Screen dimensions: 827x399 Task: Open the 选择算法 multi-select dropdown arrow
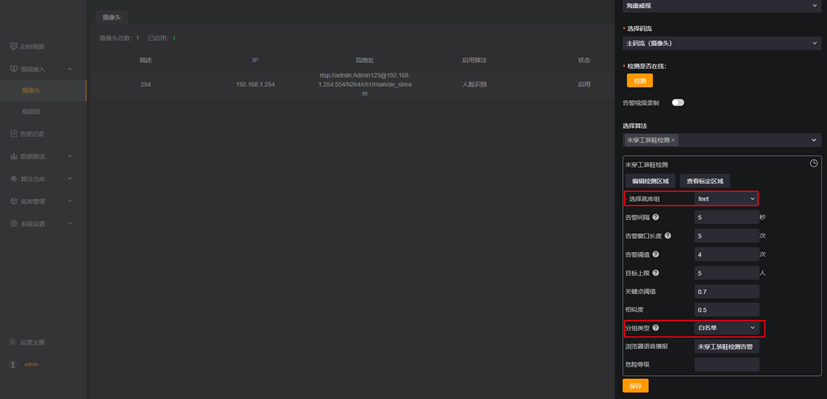pos(814,140)
